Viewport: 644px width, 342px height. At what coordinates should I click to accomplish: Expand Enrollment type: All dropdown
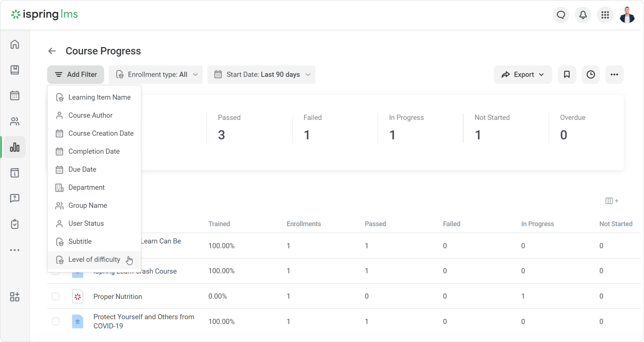(156, 74)
